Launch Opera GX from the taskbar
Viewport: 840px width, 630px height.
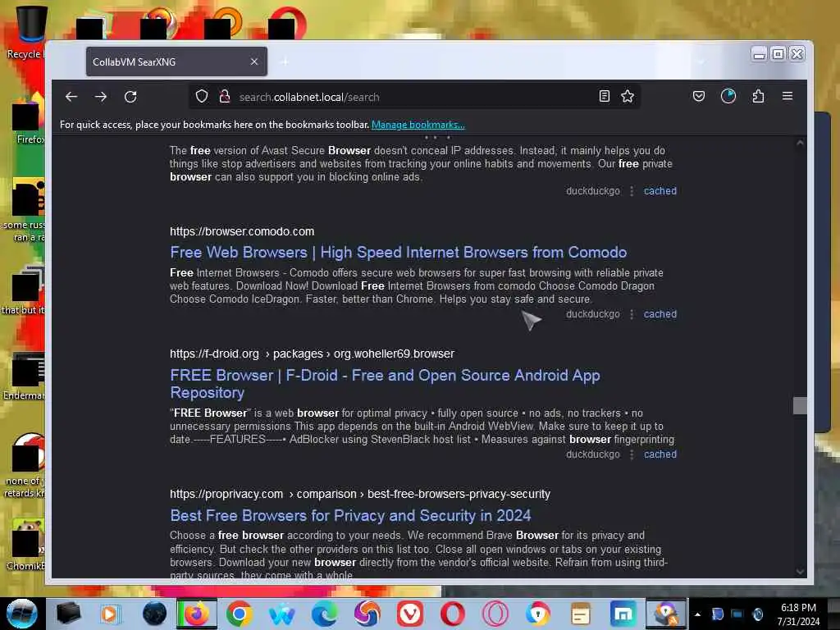(x=495, y=614)
